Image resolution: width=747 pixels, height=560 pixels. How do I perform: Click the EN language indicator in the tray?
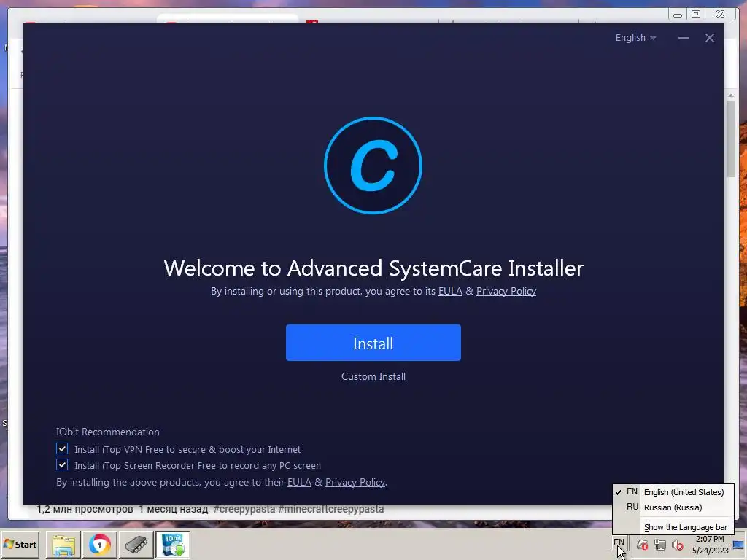619,542
